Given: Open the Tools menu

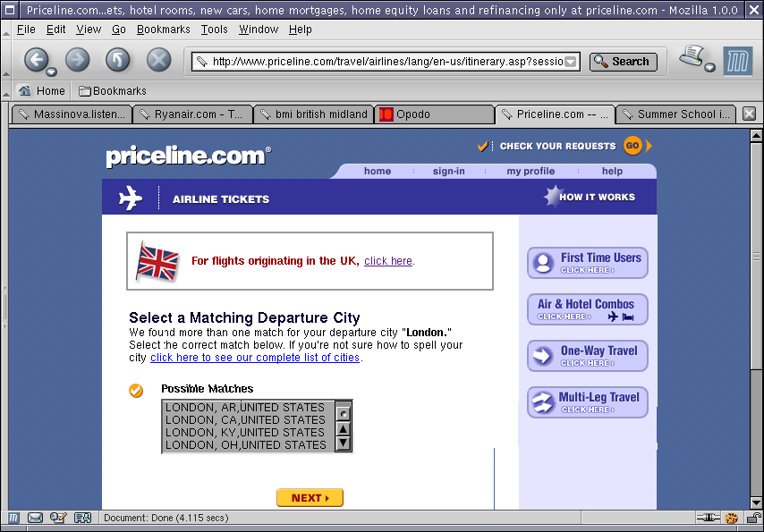Looking at the screenshot, I should [x=215, y=30].
